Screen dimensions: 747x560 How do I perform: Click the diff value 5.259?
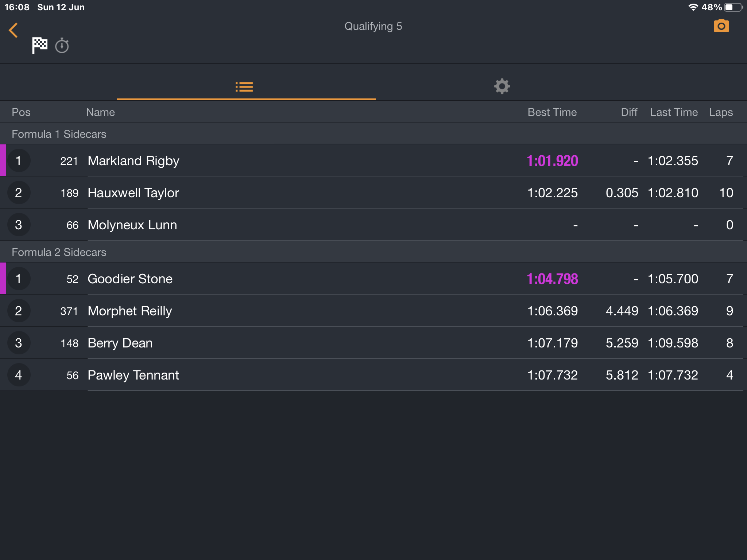tap(622, 343)
